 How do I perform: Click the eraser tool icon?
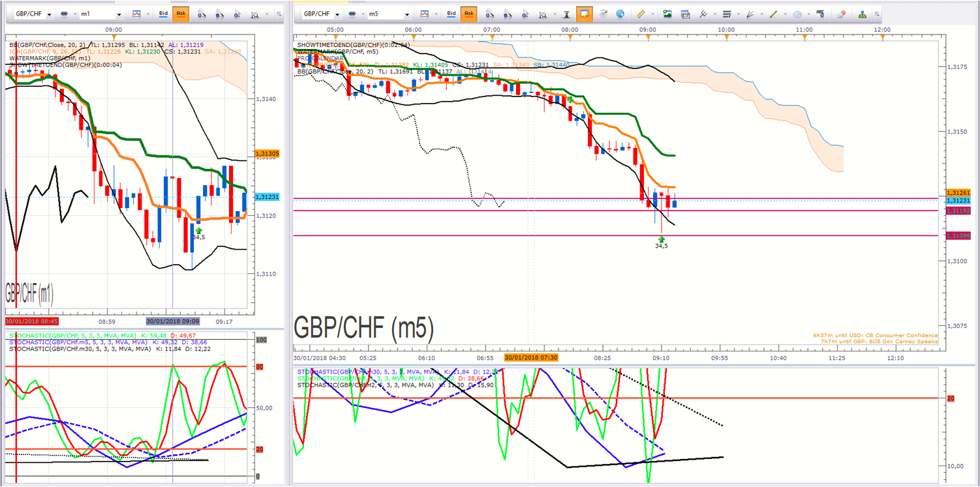point(842,14)
